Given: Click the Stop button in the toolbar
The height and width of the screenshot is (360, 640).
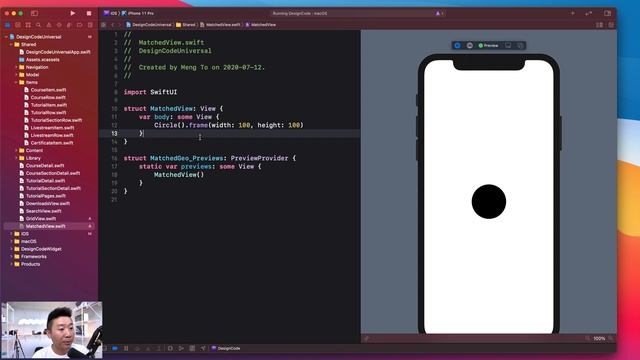Looking at the screenshot, I should click(89, 13).
